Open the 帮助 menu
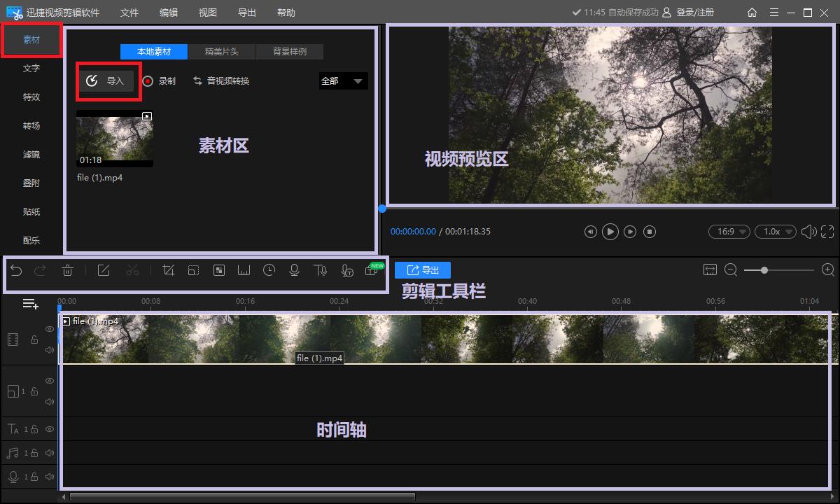 pos(286,12)
